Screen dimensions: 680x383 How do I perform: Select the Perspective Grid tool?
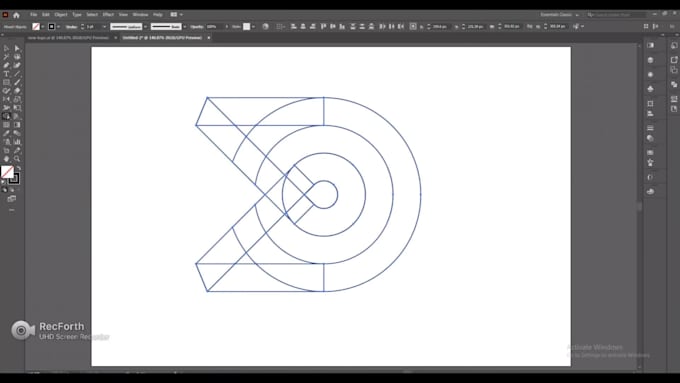[17, 116]
